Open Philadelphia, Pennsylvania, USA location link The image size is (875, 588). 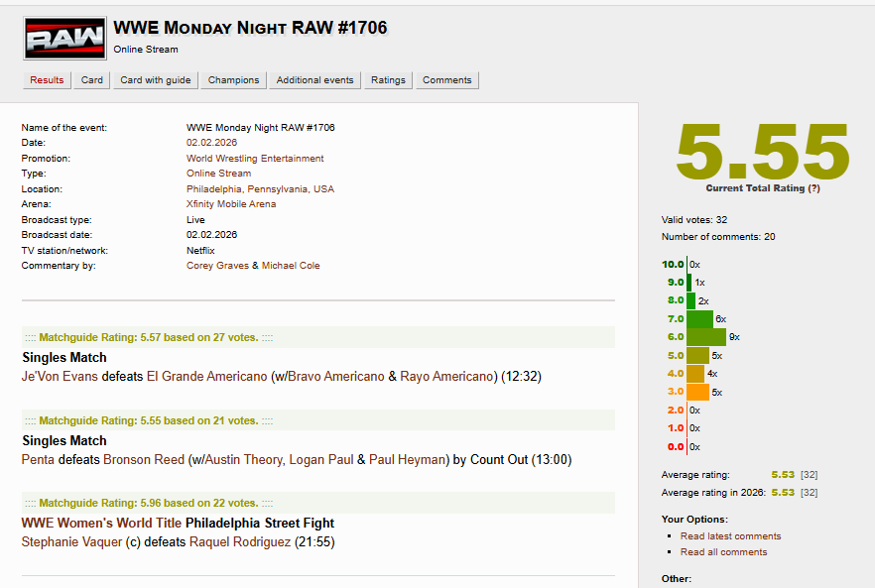click(x=260, y=188)
